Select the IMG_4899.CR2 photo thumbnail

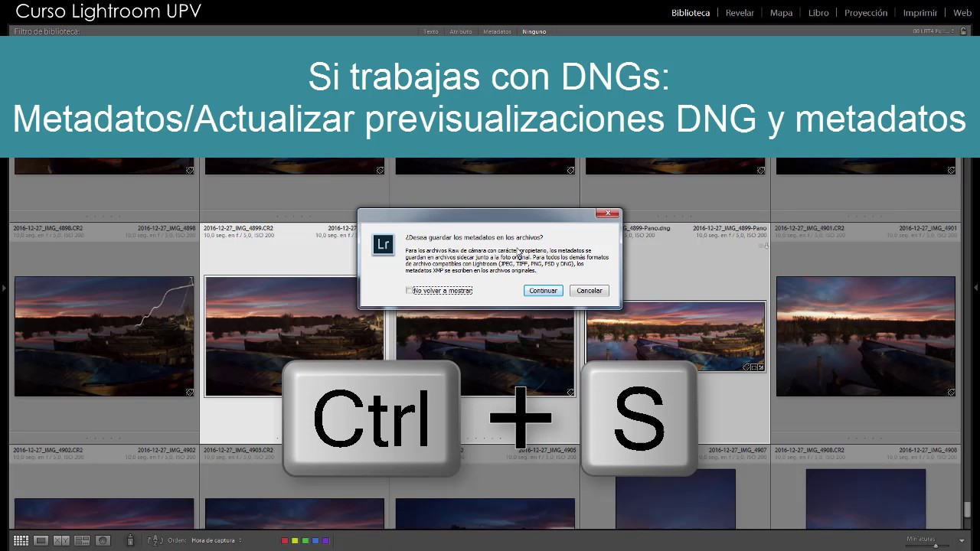pyautogui.click(x=294, y=337)
